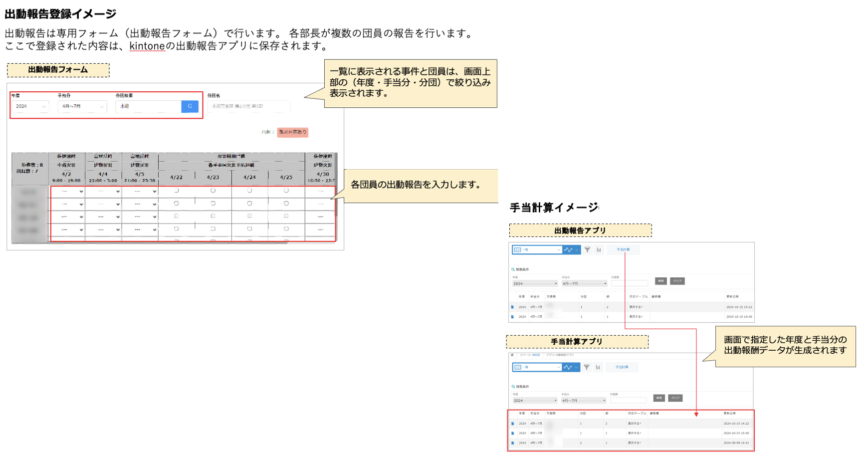The image size is (868, 460).
Task: Click 表示する link in first 手当計算アプリ row
Action: tap(635, 424)
